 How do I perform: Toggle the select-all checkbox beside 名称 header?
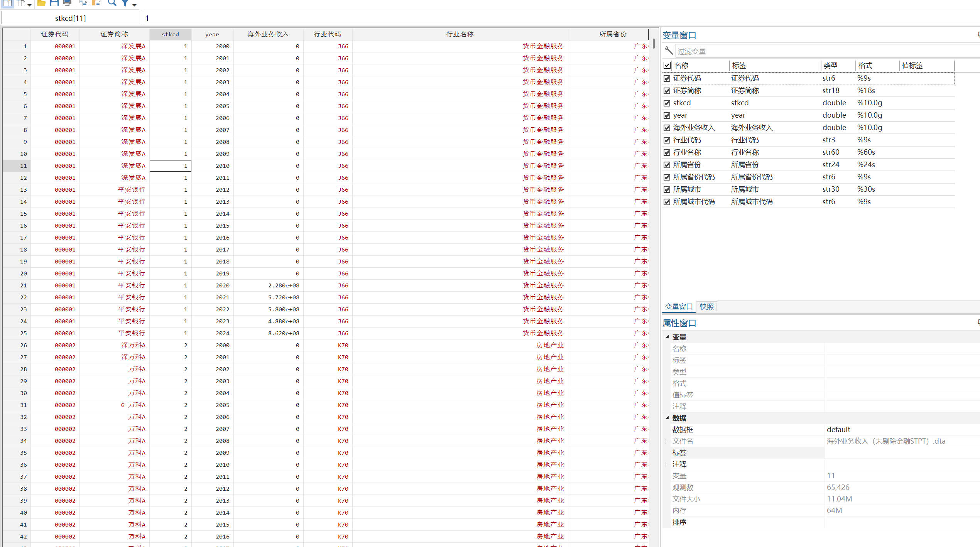tap(667, 65)
